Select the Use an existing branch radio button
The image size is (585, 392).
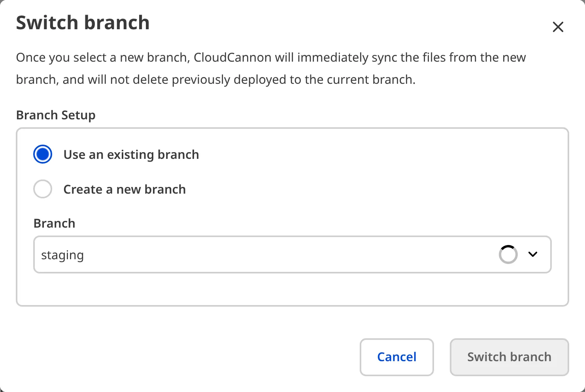pos(42,154)
